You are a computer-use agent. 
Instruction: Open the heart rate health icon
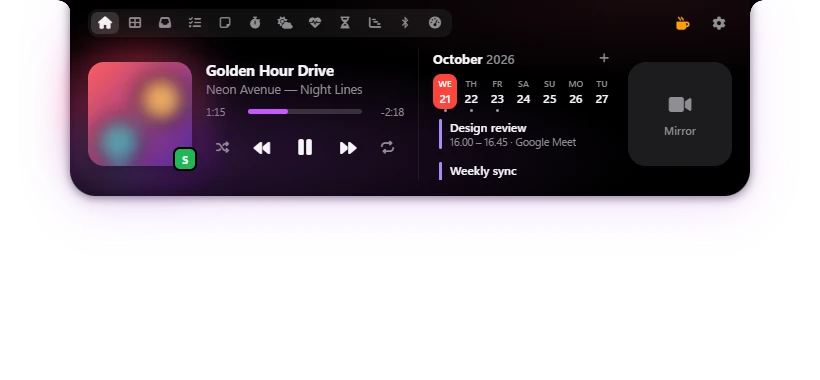click(315, 23)
